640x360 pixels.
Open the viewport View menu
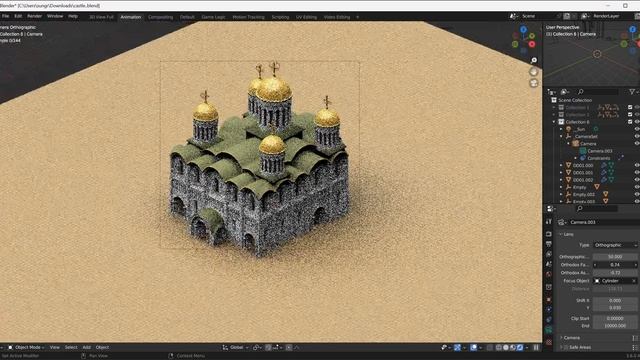click(54, 347)
